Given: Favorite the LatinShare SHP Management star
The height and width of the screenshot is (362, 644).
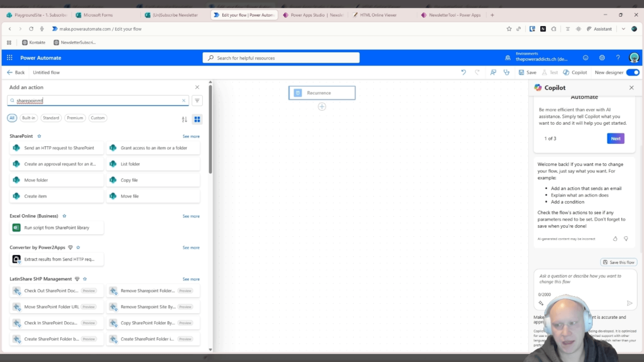Looking at the screenshot, I should (x=85, y=279).
